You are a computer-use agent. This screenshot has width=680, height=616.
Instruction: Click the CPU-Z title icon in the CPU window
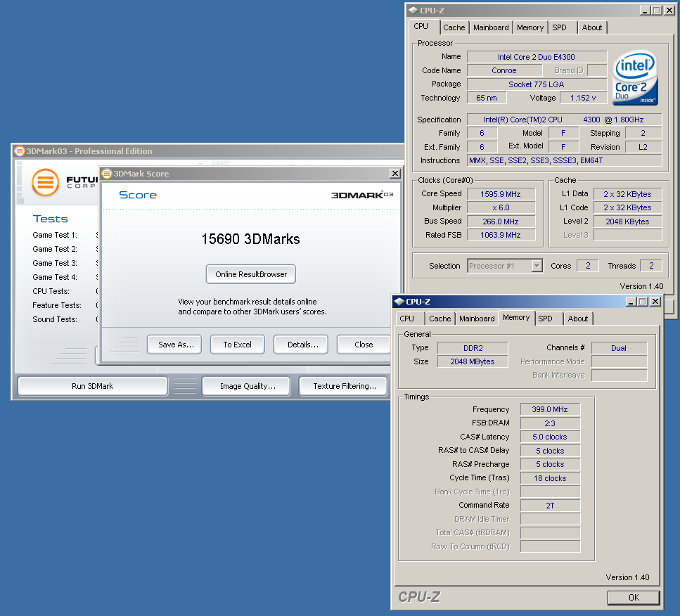point(413,11)
